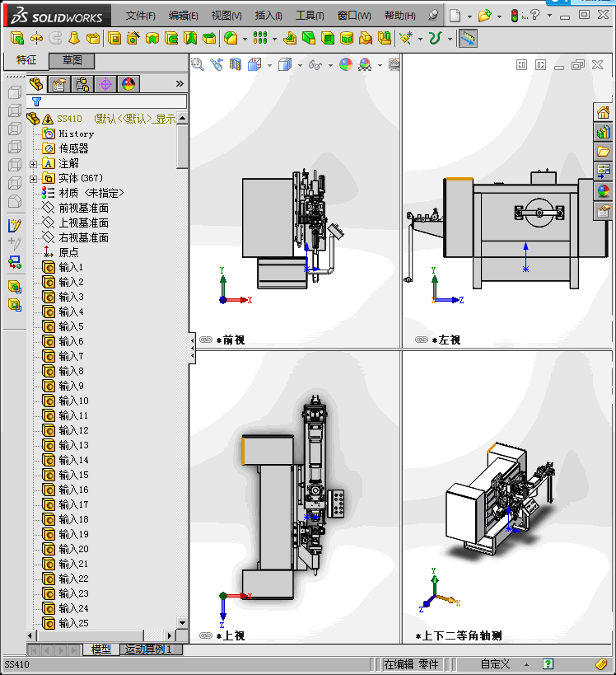Open the 编辑(E) menu
This screenshot has height=675, width=616.
(x=184, y=16)
